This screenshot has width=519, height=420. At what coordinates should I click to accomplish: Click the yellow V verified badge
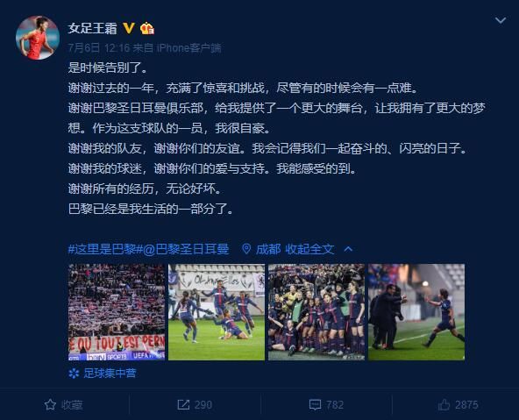pos(129,28)
